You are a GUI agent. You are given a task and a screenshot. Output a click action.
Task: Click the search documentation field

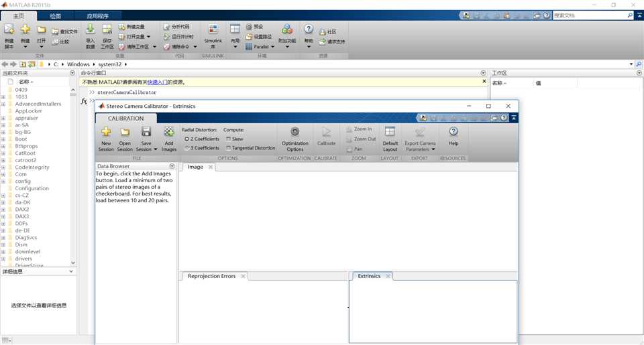[x=590, y=15]
